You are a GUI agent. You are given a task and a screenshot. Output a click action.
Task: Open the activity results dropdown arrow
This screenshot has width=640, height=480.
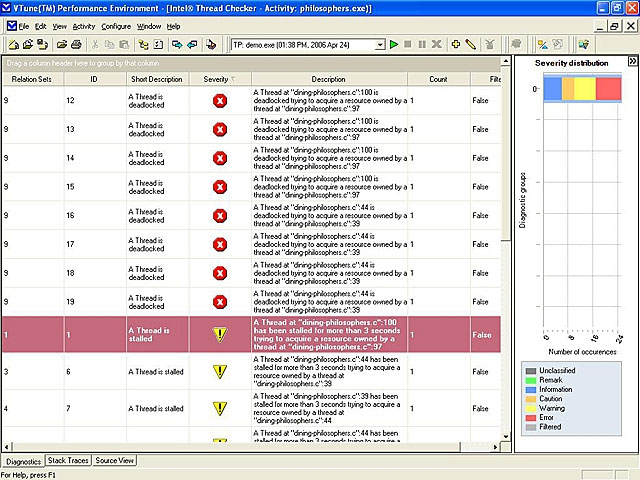(380, 44)
